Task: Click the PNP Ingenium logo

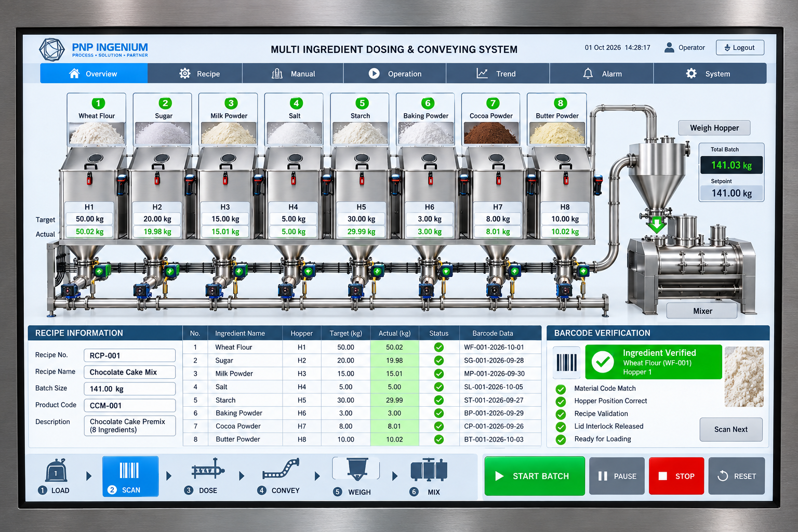Action: [94, 50]
